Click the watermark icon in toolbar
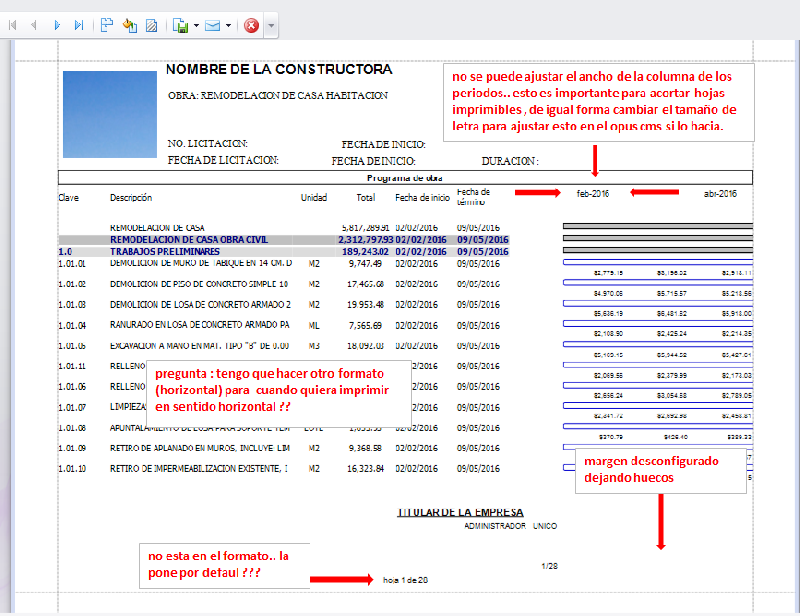 coord(151,25)
